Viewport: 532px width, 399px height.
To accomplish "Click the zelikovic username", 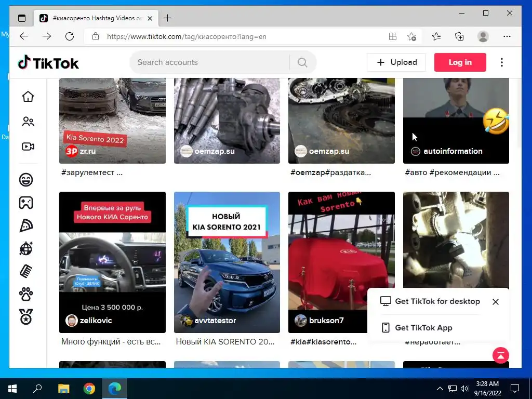I will [x=96, y=320].
